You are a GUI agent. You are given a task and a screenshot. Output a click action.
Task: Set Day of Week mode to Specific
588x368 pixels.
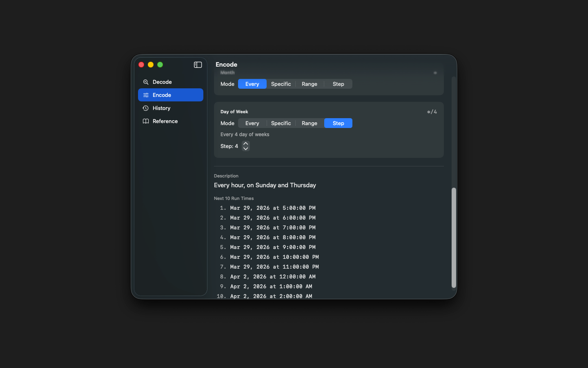[x=281, y=123]
